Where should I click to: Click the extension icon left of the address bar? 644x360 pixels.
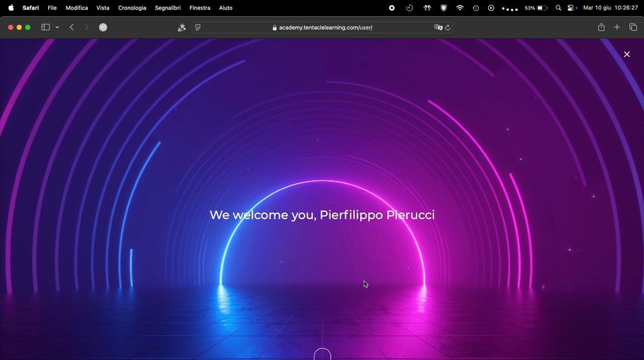coord(181,27)
